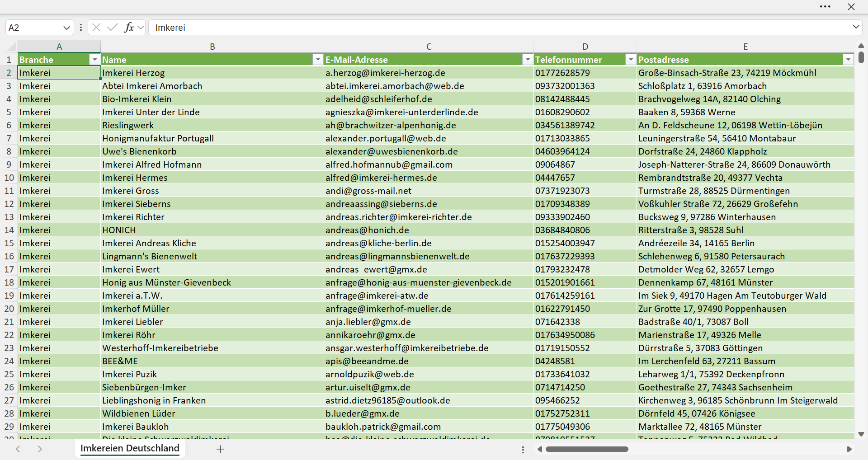Open the Postadresse filter dropdown

pyautogui.click(x=848, y=60)
